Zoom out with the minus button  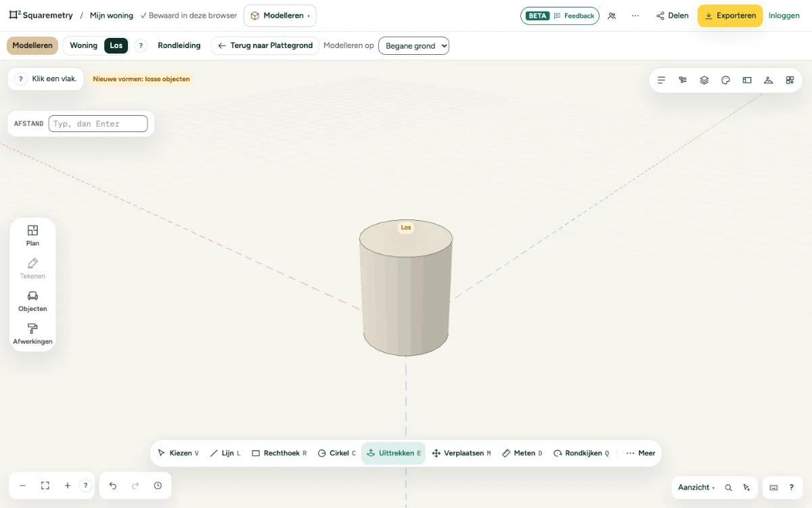[x=22, y=486]
